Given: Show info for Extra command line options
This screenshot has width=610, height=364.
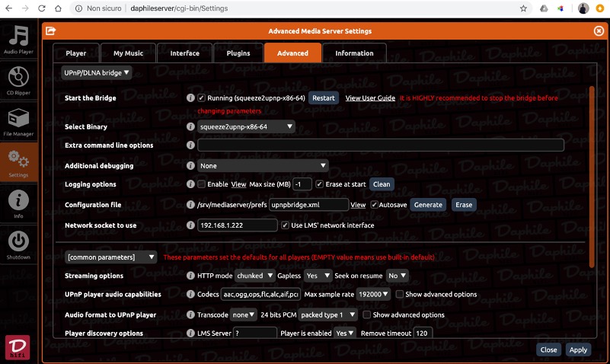Looking at the screenshot, I should coord(190,145).
